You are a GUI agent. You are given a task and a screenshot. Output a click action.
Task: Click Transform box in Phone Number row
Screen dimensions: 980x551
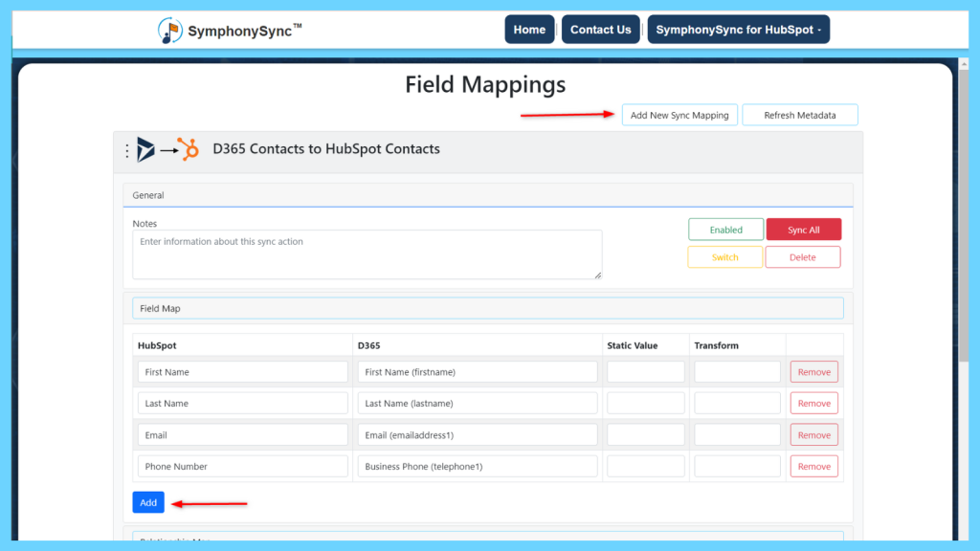(x=738, y=466)
